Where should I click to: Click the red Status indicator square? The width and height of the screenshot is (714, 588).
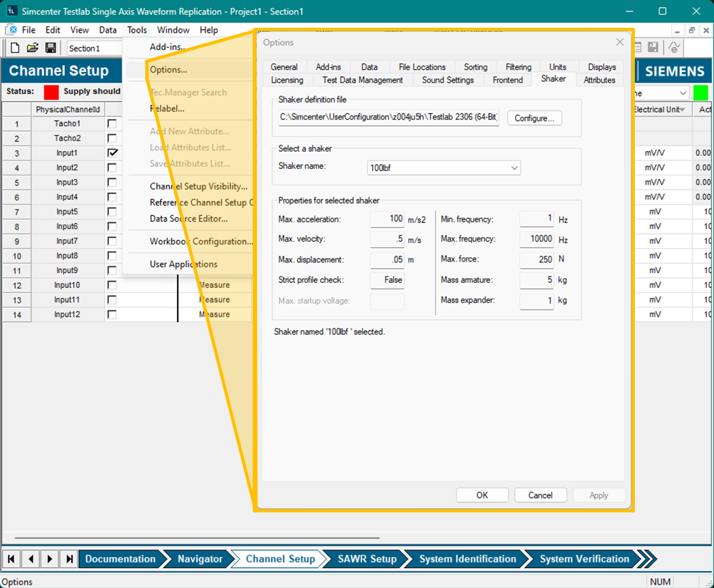(51, 92)
